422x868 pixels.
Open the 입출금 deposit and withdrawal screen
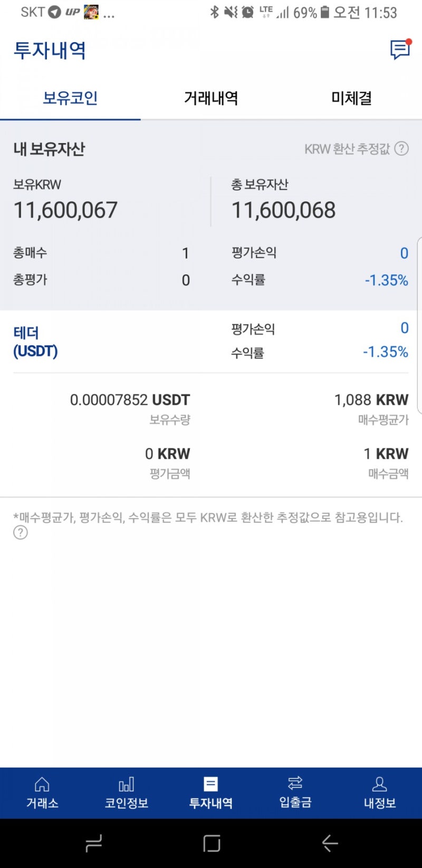click(295, 792)
